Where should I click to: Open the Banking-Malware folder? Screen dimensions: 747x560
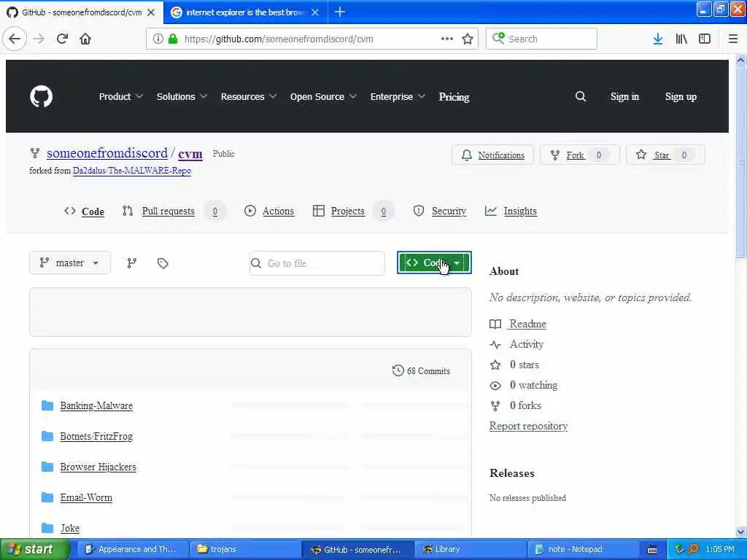[x=96, y=405]
